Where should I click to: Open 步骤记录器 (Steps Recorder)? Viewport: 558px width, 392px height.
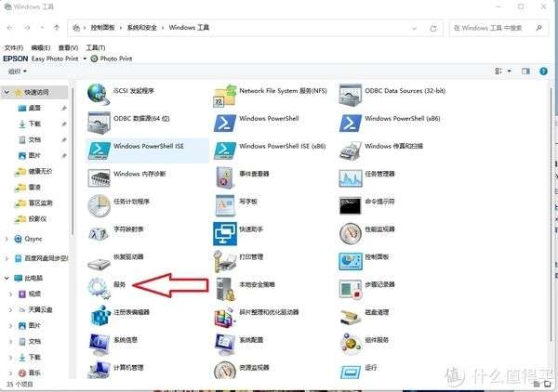coord(367,289)
